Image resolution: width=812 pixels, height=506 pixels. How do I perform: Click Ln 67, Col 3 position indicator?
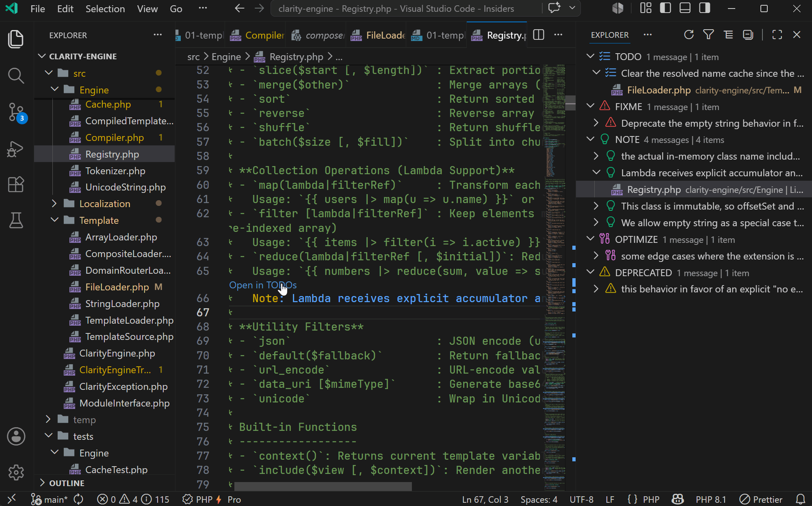click(485, 499)
